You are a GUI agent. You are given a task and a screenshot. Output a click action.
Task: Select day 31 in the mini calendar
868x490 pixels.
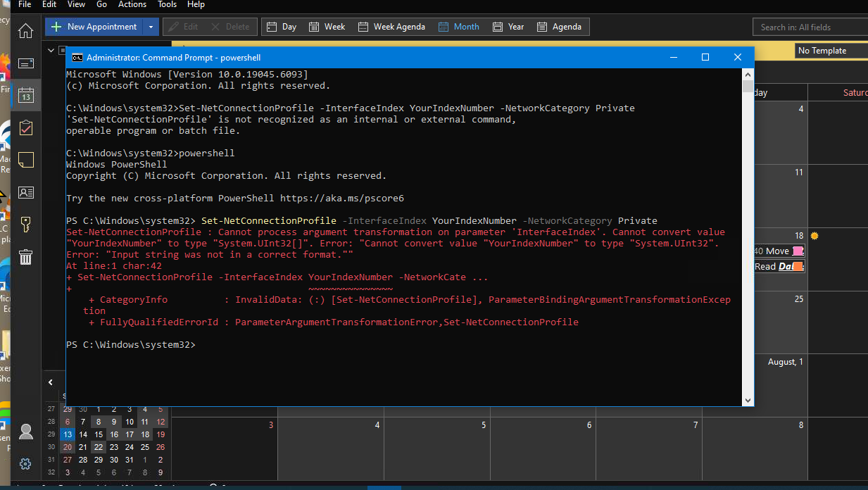[x=130, y=460]
